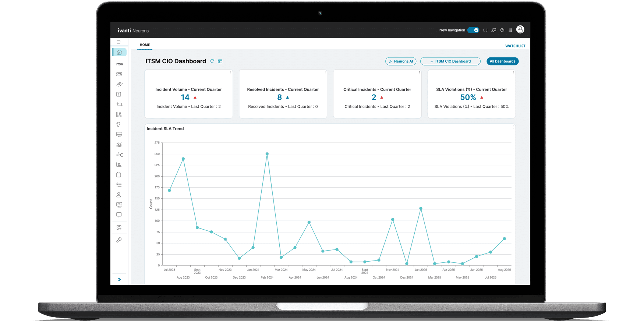Click the All Dashboards button
The height and width of the screenshot is (322, 644).
502,61
